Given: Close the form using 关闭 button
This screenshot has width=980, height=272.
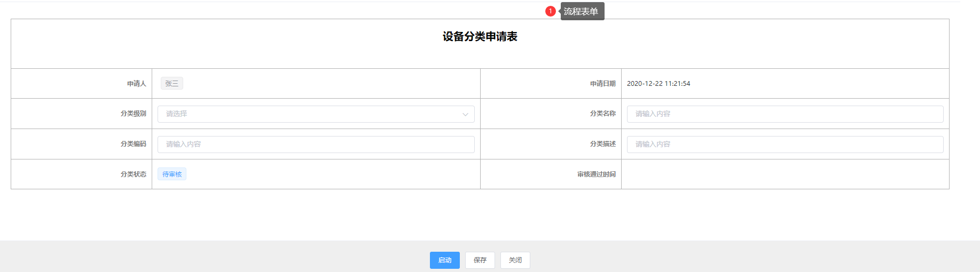Looking at the screenshot, I should tap(515, 260).
